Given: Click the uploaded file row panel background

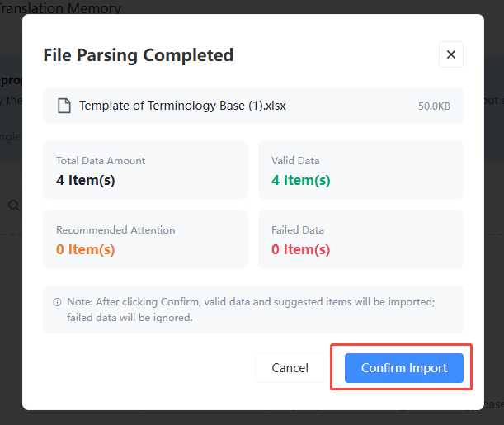Looking at the screenshot, I should 253,106.
